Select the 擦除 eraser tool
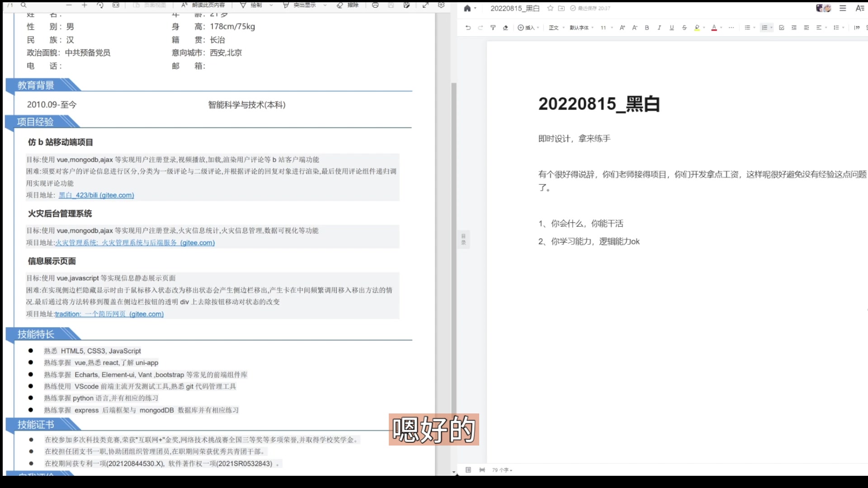Viewport: 868px width, 488px height. point(348,5)
